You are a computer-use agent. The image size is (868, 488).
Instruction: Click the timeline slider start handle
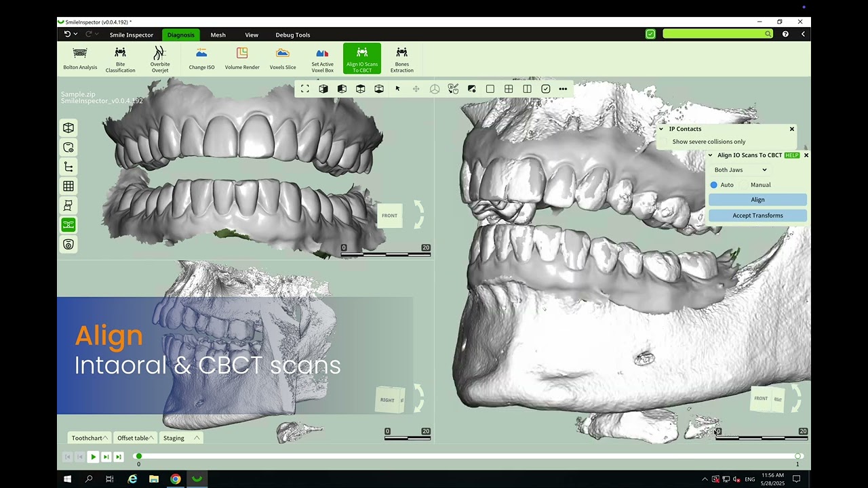tap(139, 456)
